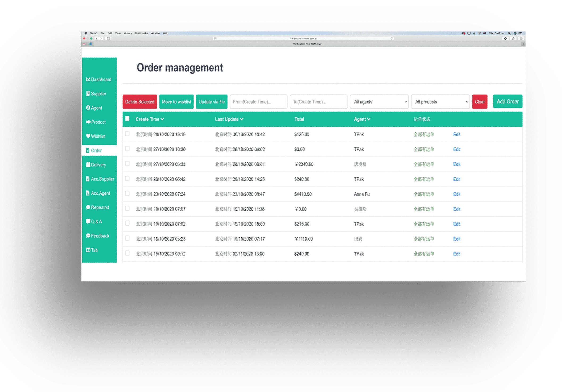This screenshot has width=581, height=392.
Task: Open Feedback from the chat icon
Action: tap(88, 236)
